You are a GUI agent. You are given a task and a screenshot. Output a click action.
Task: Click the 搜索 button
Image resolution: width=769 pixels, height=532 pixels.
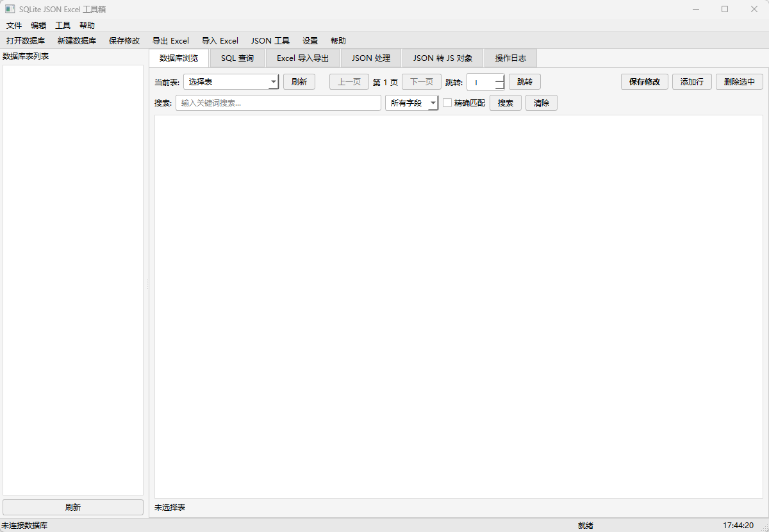coord(506,103)
